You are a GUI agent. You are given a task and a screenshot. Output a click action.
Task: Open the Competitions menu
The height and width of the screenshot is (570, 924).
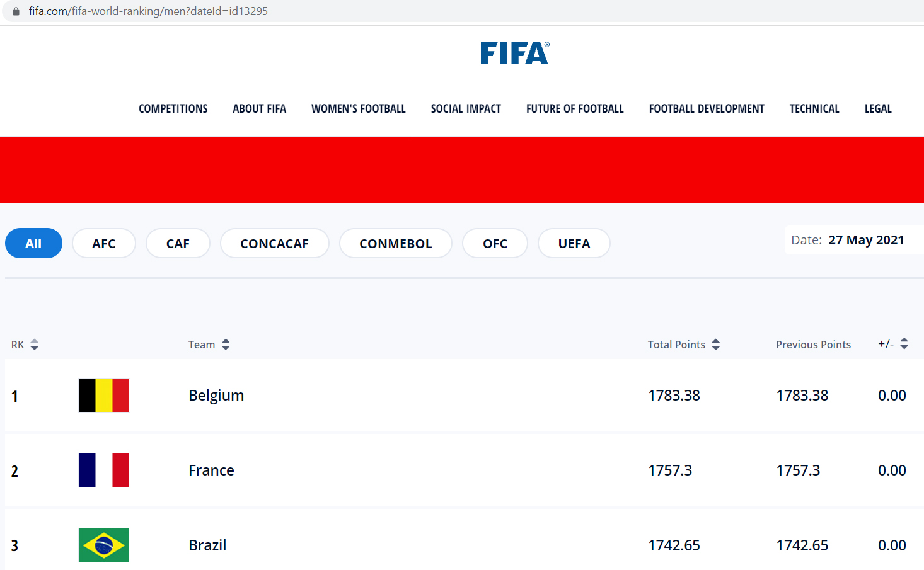click(173, 109)
